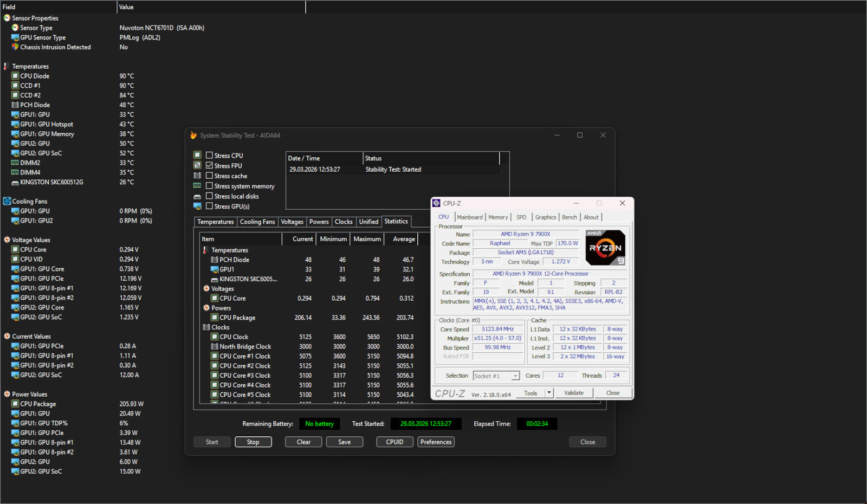Uncheck the Stress FPU checkbox
Image resolution: width=867 pixels, height=504 pixels.
pos(209,165)
